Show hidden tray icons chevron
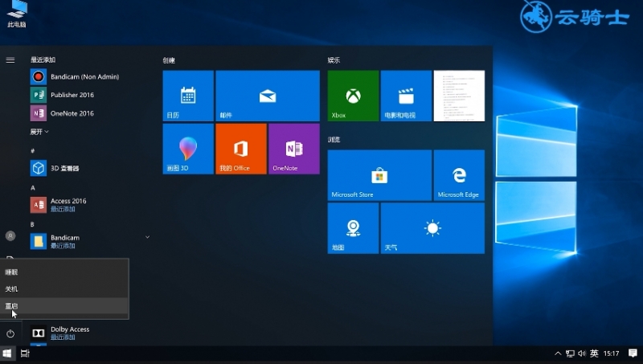The image size is (643, 364). pos(558,354)
